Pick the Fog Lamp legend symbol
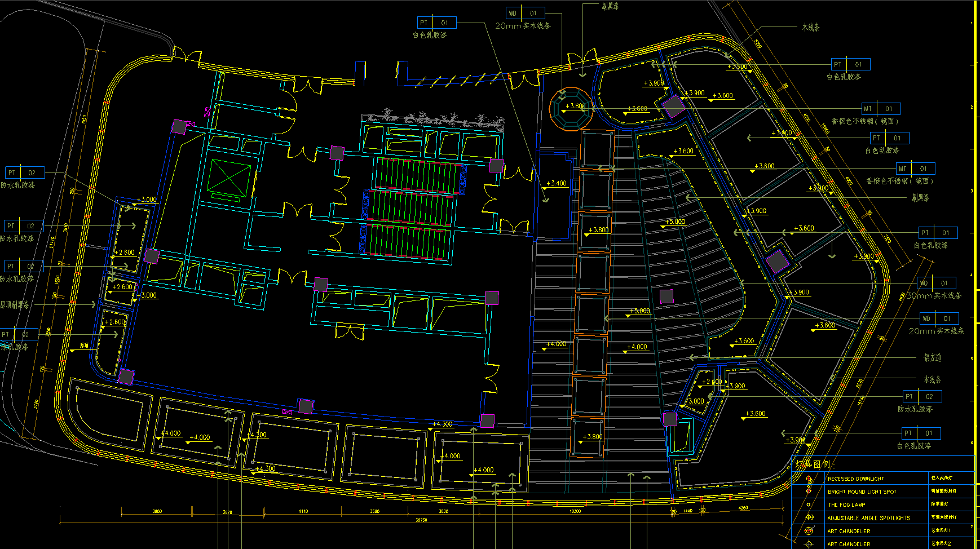This screenshot has width=980, height=549. [x=809, y=504]
